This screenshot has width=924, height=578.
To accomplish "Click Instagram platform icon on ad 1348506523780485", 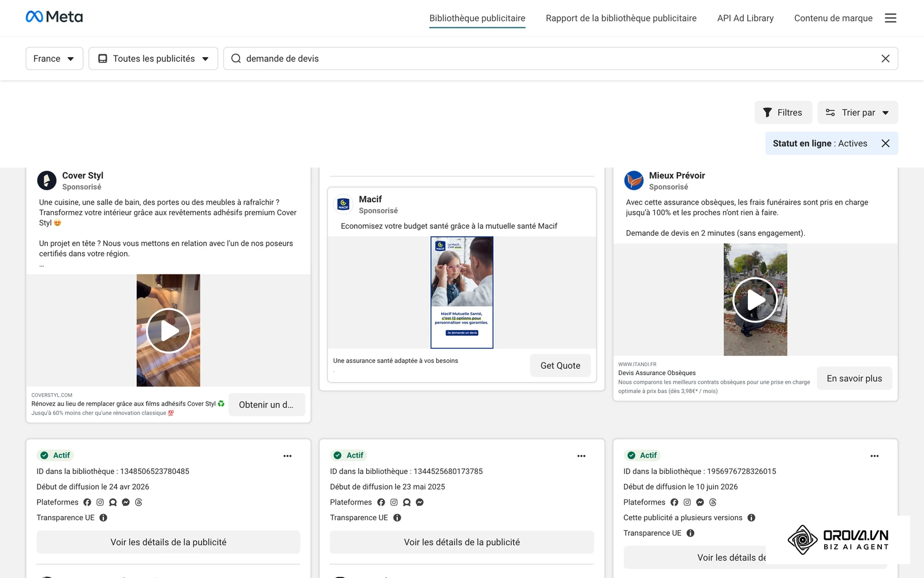I will [x=100, y=502].
